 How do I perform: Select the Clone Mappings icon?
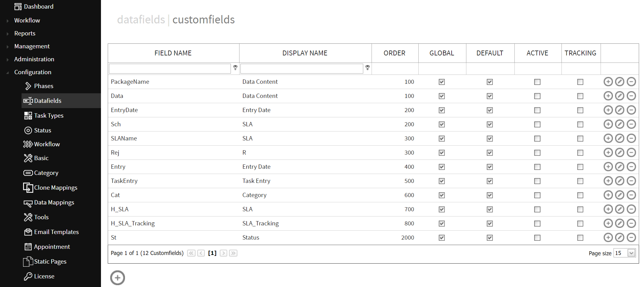[28, 188]
